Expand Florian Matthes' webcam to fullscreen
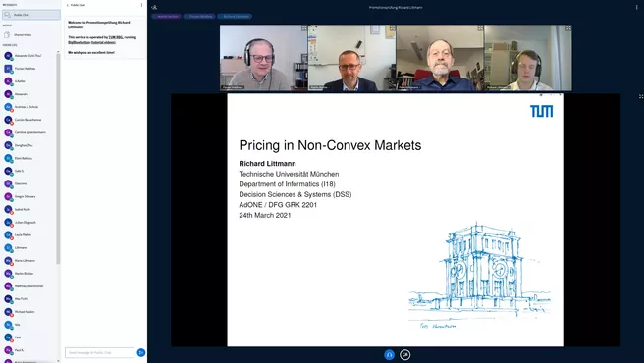 tap(304, 28)
